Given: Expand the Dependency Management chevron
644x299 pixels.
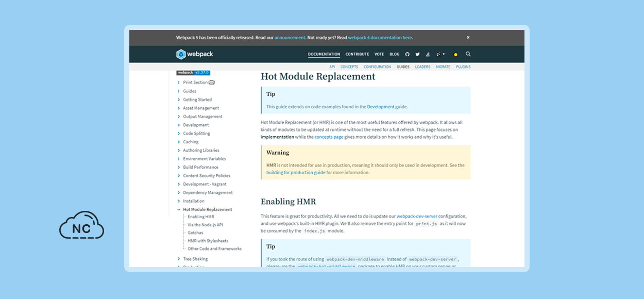Looking at the screenshot, I should click(179, 193).
